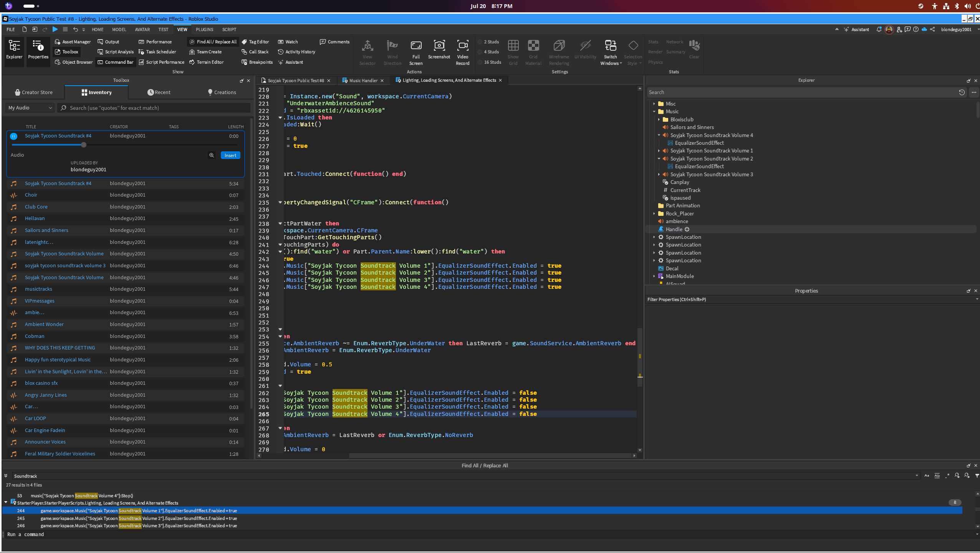Open Task Scheduler

157,52
